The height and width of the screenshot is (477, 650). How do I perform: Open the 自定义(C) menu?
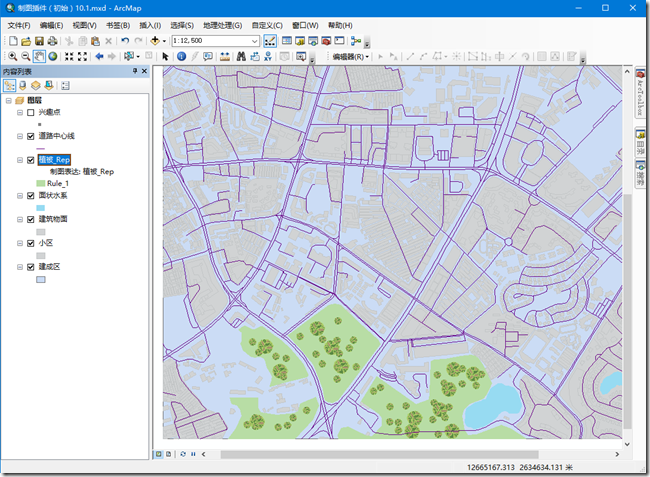point(267,25)
